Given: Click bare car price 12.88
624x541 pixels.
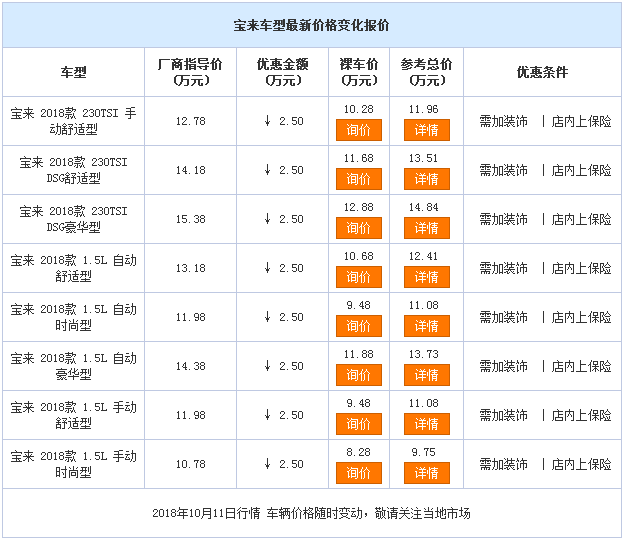Looking at the screenshot, I should click(x=359, y=207).
